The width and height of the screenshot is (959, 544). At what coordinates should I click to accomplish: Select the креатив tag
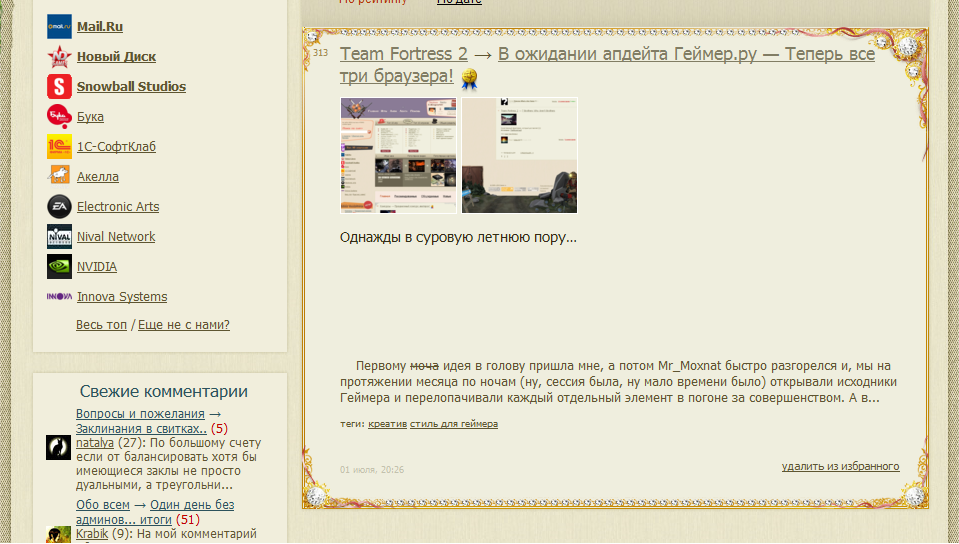point(387,424)
